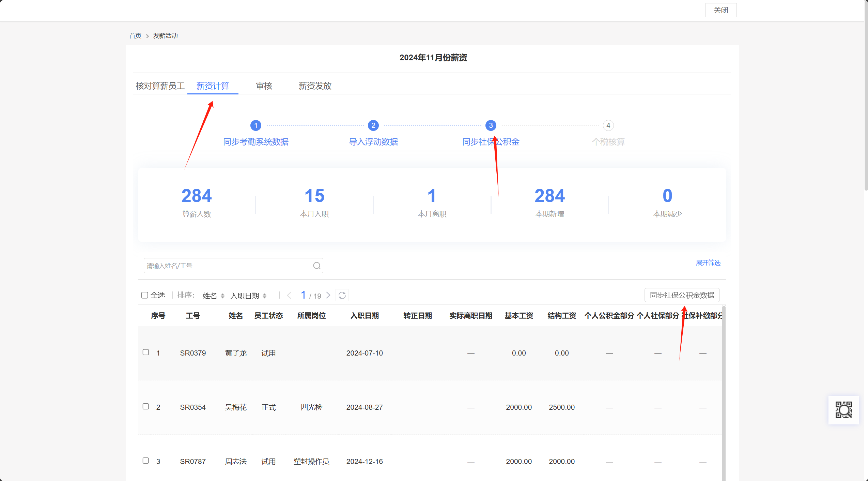This screenshot has width=868, height=481.
Task: Select checkbox for employee 黄子龙
Action: coord(146,352)
